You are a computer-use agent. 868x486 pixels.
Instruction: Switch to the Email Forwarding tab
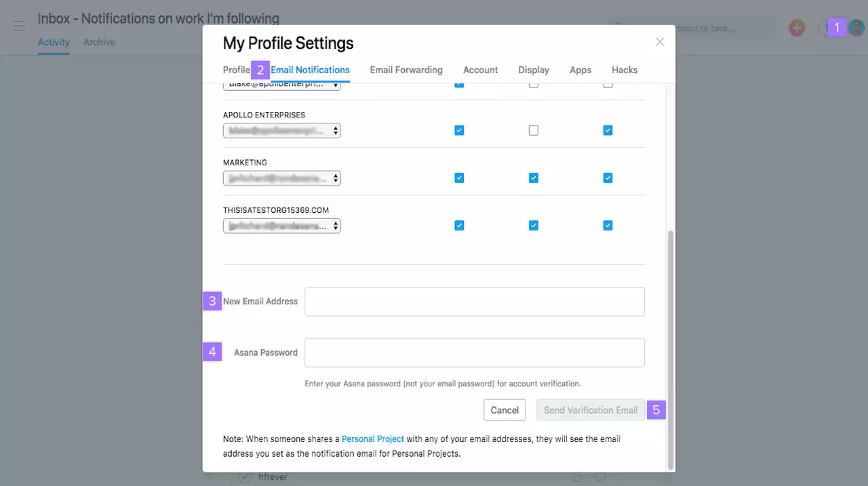(406, 70)
